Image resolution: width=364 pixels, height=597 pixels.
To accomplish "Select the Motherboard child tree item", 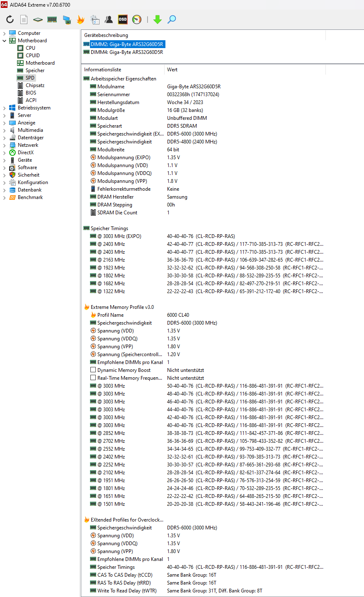I will coord(40,63).
